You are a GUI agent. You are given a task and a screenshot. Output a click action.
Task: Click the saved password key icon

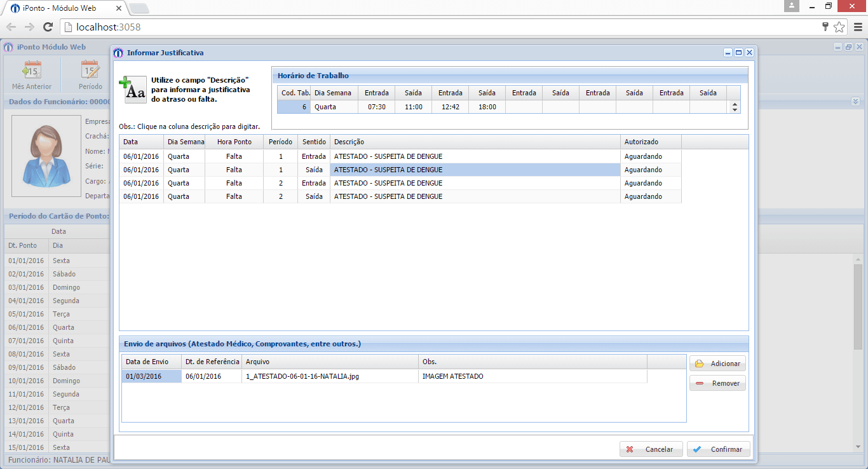click(x=825, y=27)
